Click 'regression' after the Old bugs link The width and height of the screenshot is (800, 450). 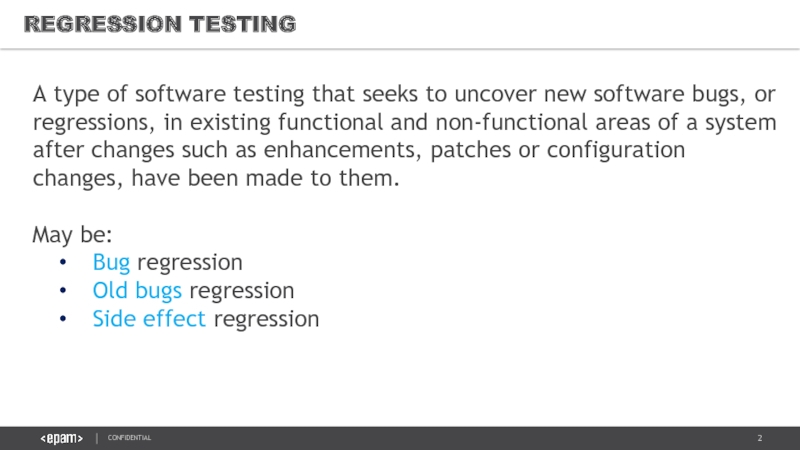[x=242, y=291]
